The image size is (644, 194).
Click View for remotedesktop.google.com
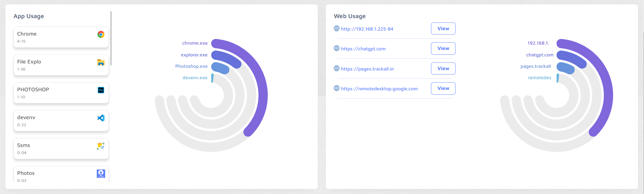[443, 88]
